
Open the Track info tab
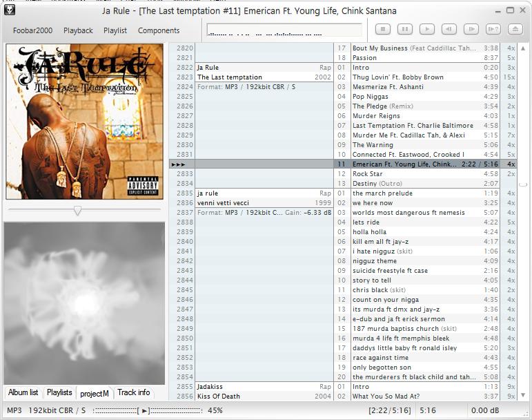click(x=134, y=392)
